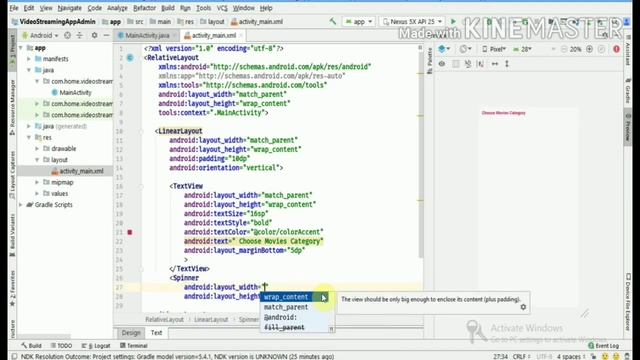Click the CRLF line separator in status bar
640x360 pixels.
[x=521, y=356]
